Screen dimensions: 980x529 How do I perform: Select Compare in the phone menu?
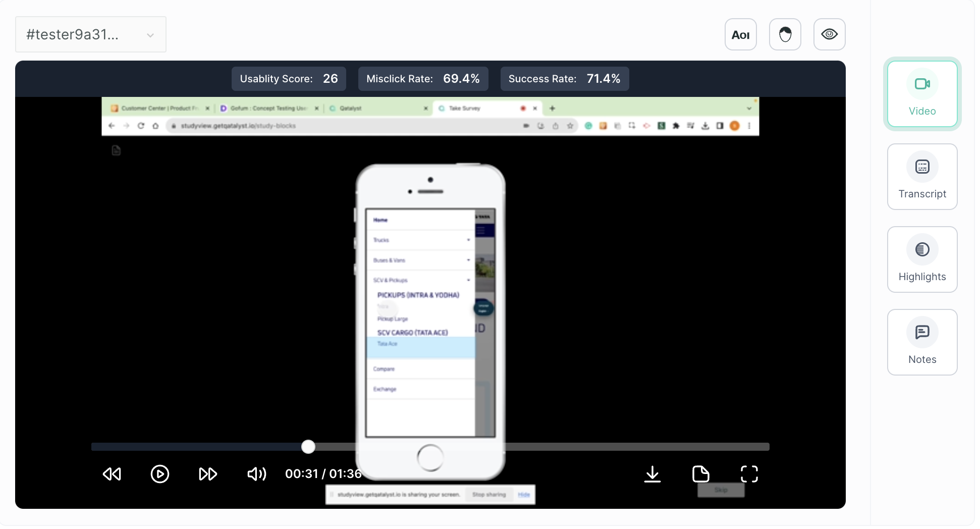pyautogui.click(x=420, y=369)
